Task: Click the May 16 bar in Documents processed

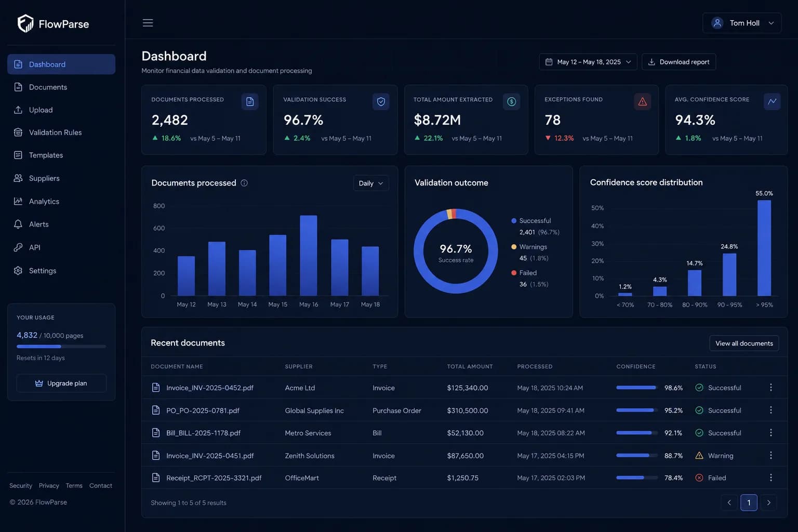Action: pyautogui.click(x=309, y=256)
